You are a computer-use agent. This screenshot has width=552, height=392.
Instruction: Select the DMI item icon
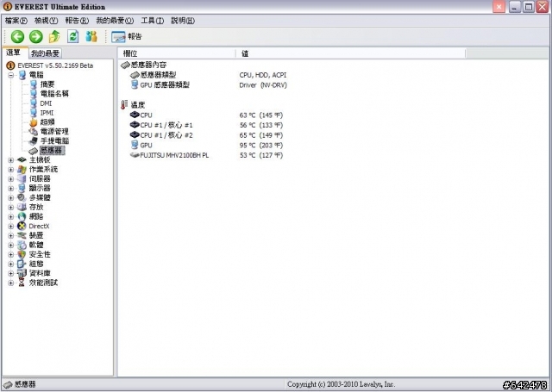[34, 103]
